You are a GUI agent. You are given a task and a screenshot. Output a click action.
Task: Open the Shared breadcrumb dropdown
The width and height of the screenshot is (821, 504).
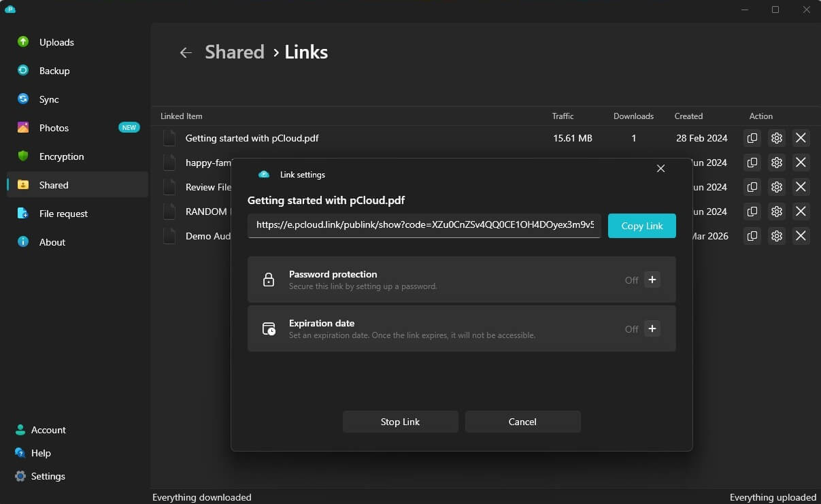click(234, 52)
